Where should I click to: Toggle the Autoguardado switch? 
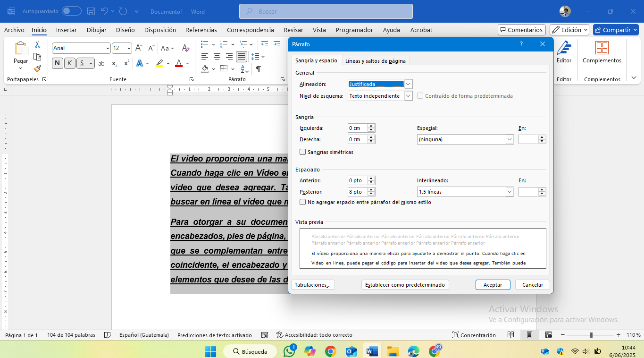71,11
